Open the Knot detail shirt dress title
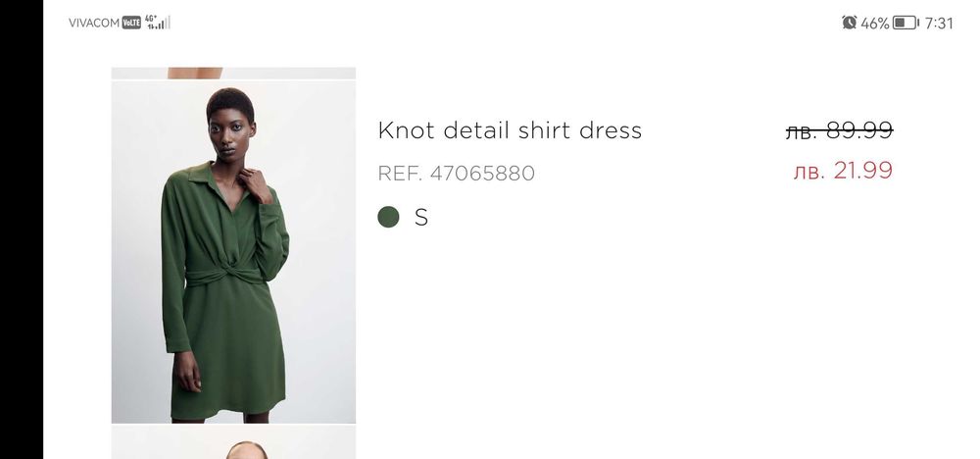 (x=510, y=130)
